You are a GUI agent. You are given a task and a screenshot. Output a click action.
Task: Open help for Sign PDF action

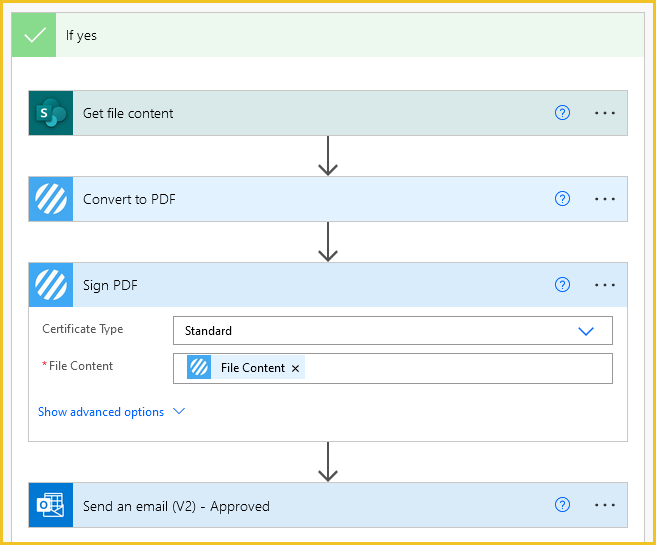(562, 285)
